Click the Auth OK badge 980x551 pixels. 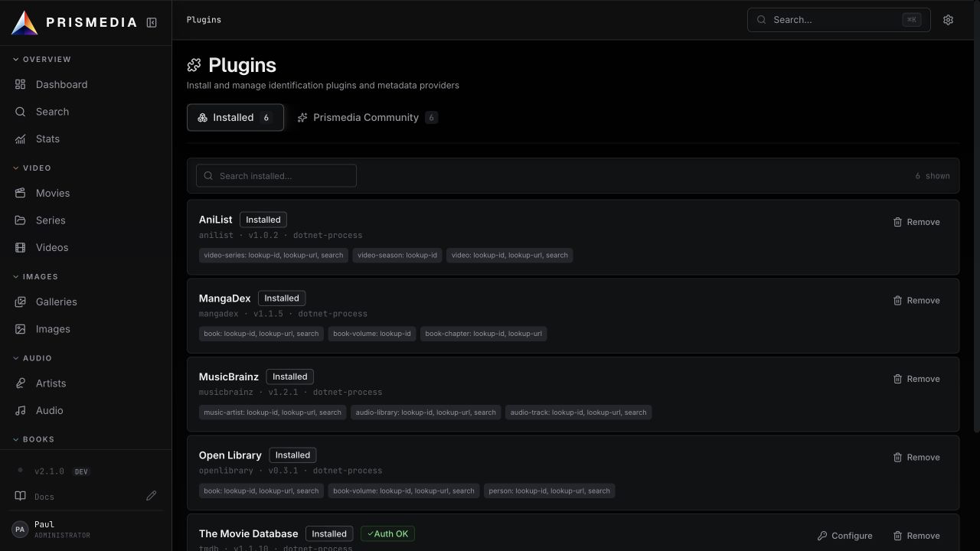387,533
